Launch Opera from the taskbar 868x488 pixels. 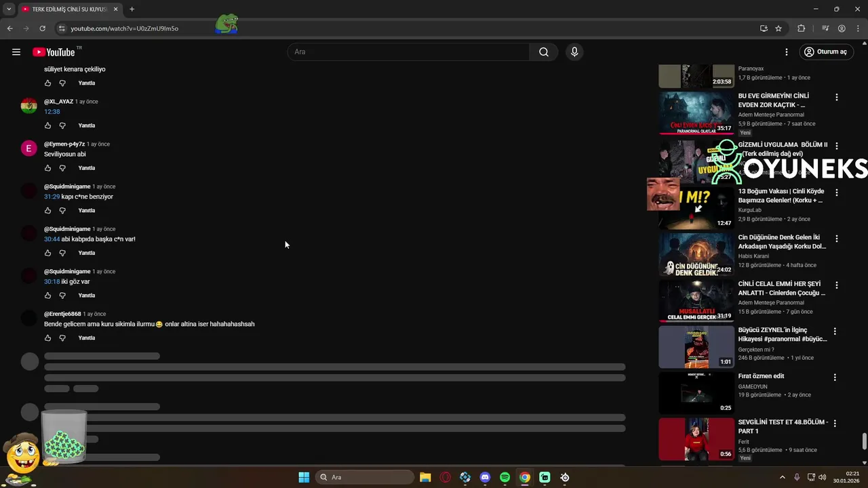click(x=446, y=477)
